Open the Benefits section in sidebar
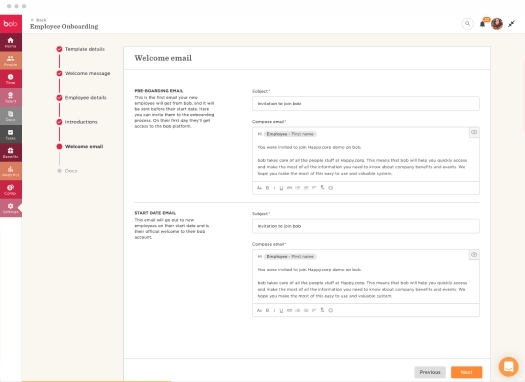The height and width of the screenshot is (382, 525). 11,153
